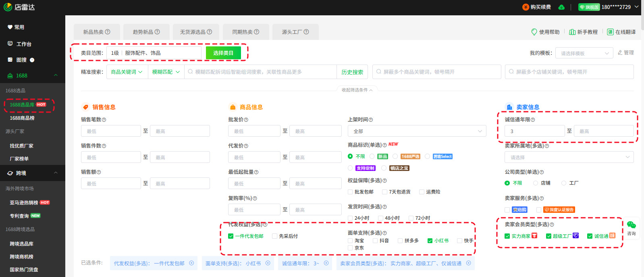Switch to the 趋势新品 tab
Screen dimensions: 644x277
click(146, 32)
